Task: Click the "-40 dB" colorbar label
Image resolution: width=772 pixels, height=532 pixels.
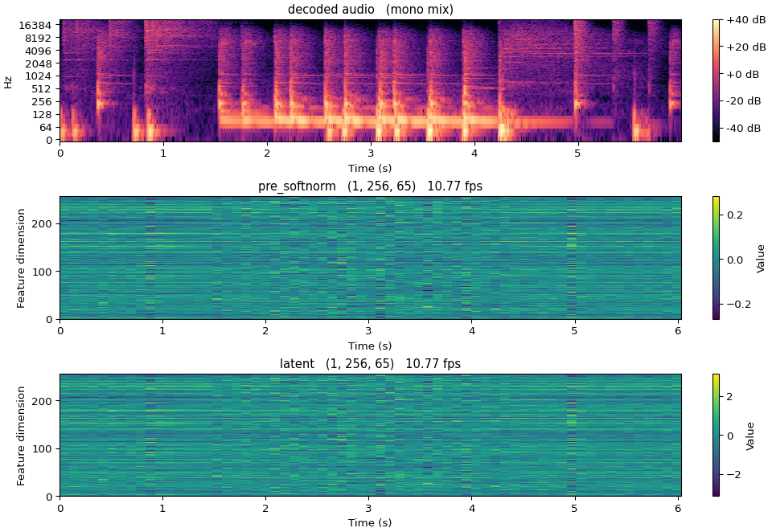Action: coord(744,129)
